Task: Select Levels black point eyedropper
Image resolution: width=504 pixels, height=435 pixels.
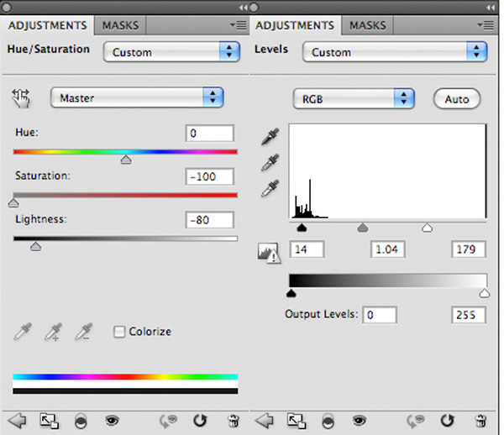Action: coord(270,136)
